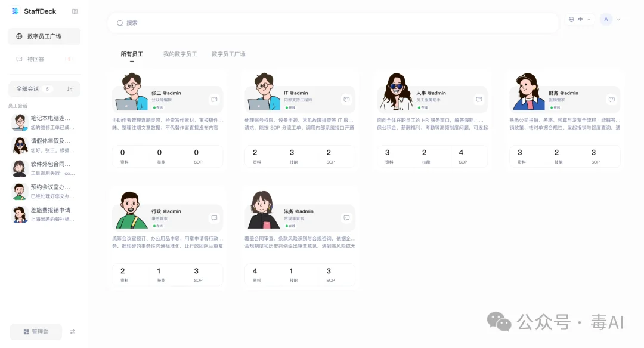Click the sort icon beside 全部会话
This screenshot has width=644, height=348.
70,89
